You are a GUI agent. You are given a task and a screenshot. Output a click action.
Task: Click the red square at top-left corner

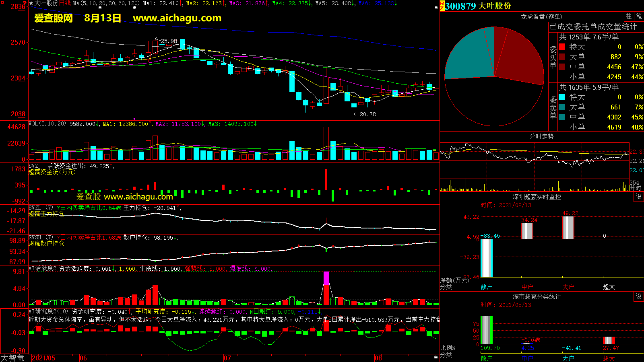tap(2, 2)
